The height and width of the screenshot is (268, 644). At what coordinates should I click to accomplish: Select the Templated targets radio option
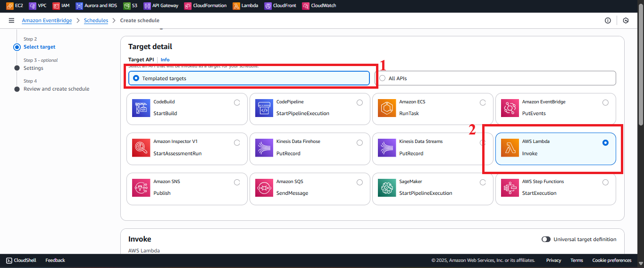coord(136,78)
